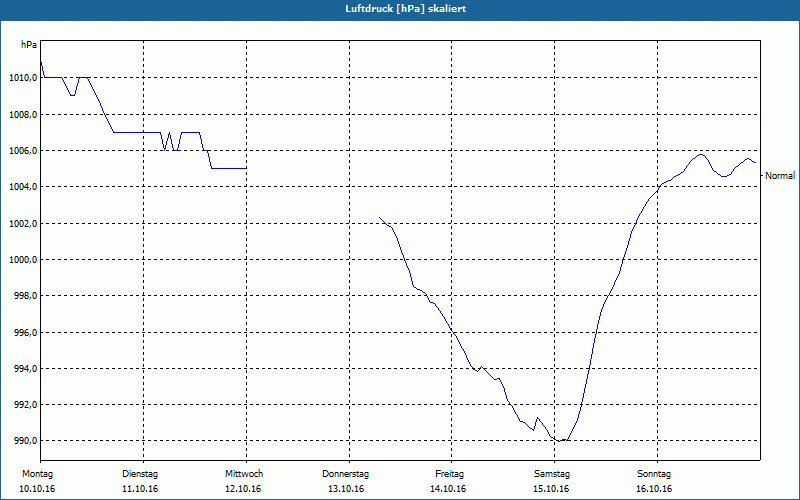The width and height of the screenshot is (800, 500).
Task: Select the date 10.10.16
Action: pyautogui.click(x=37, y=489)
